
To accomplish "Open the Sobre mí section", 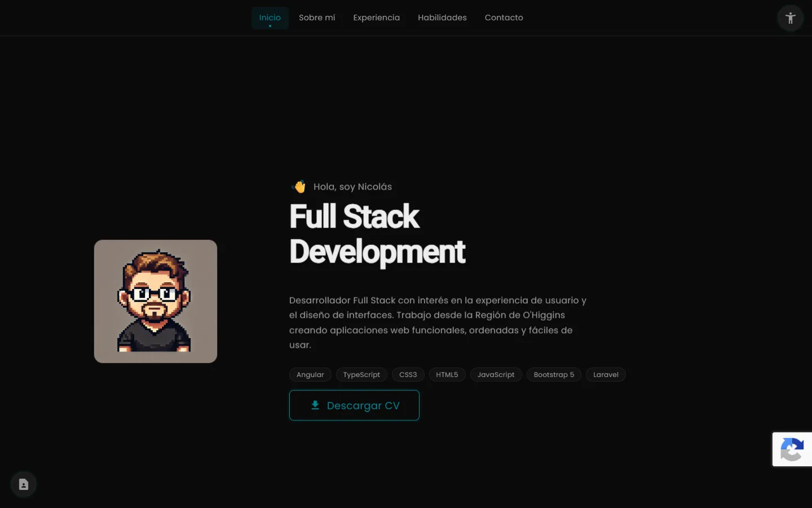I will 317,18.
